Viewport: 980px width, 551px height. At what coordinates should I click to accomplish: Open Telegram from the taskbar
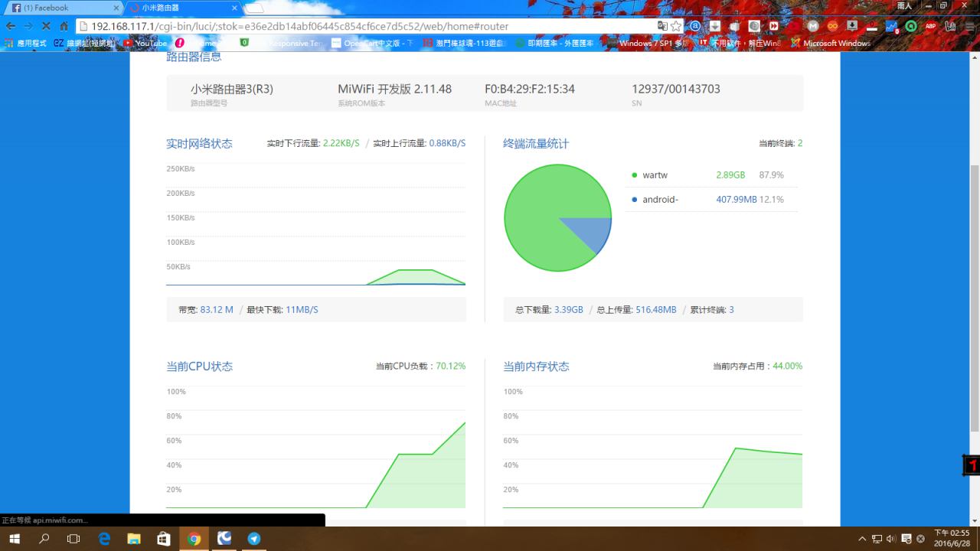click(x=253, y=539)
